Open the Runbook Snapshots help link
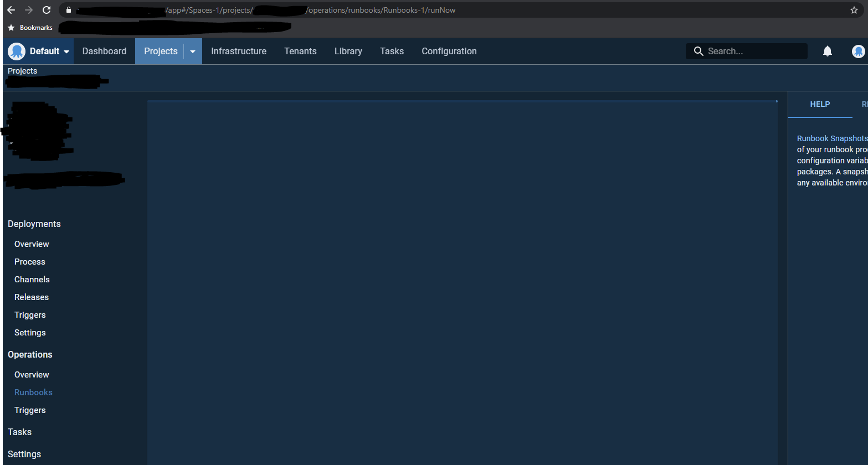The height and width of the screenshot is (465, 868). 831,138
